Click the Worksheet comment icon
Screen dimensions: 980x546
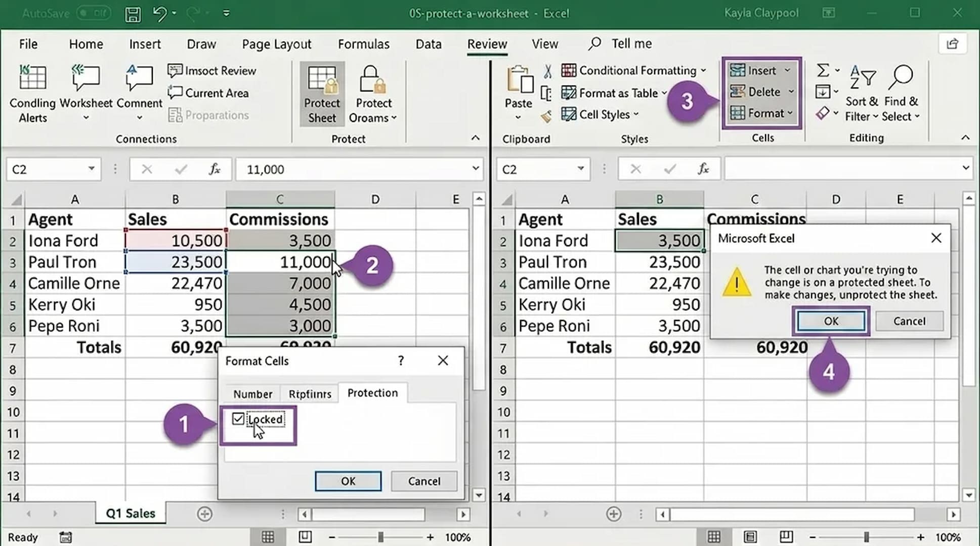click(86, 77)
